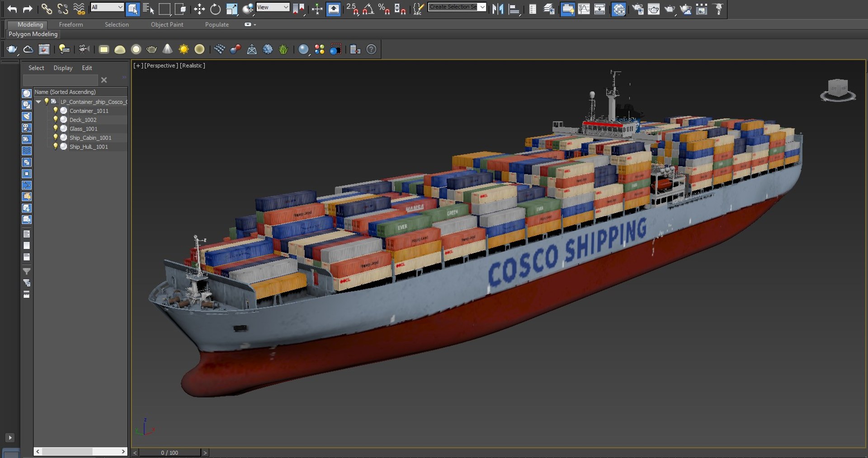
Task: Select Glass_1001 in scene explorer
Action: click(x=83, y=129)
